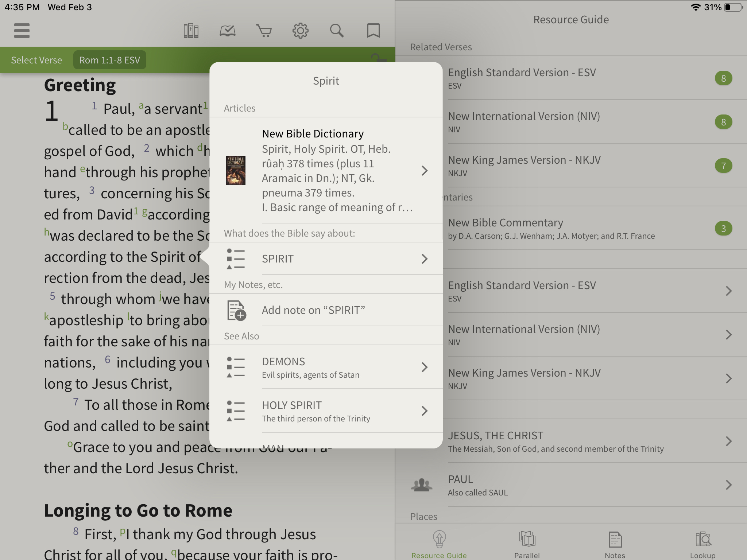
Task: Open the library books icon
Action: tap(191, 31)
